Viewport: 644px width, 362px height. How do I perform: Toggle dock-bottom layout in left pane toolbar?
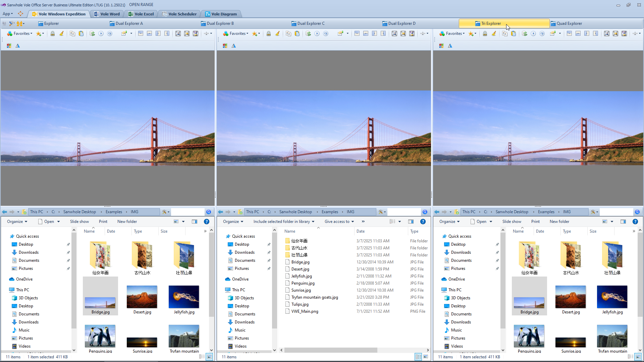[149, 34]
